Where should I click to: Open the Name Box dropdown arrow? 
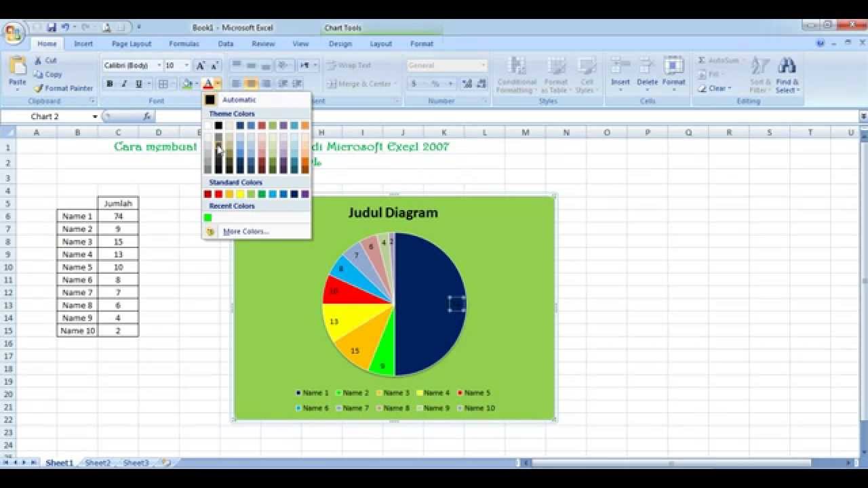95,117
